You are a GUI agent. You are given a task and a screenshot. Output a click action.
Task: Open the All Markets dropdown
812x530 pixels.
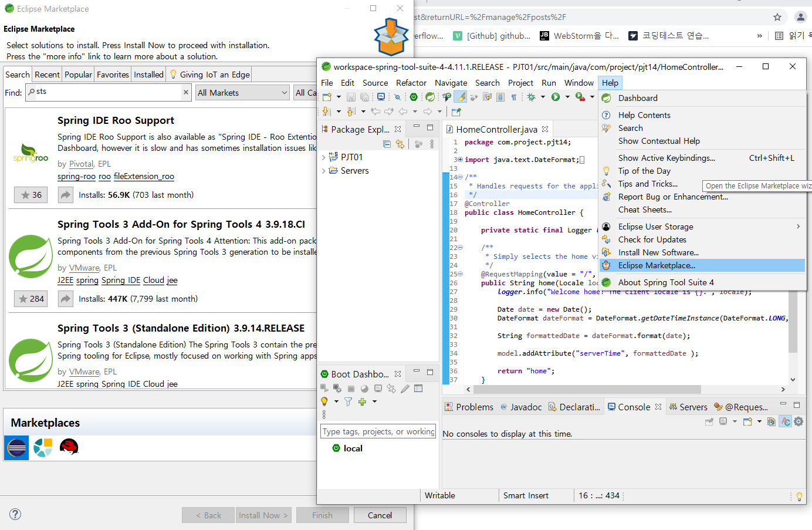(243, 93)
